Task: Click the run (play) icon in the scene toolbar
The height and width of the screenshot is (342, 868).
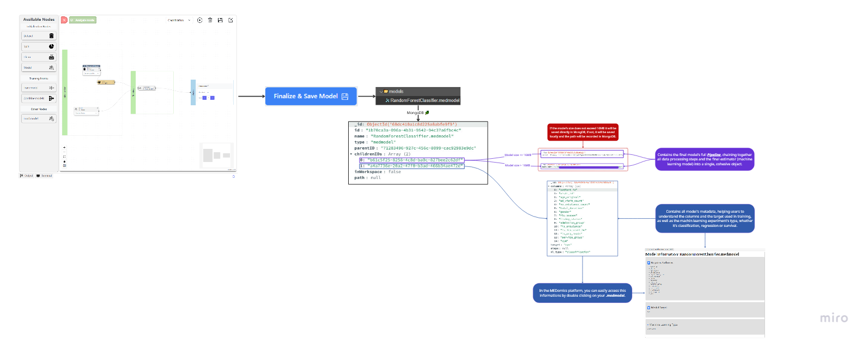Action: [199, 20]
